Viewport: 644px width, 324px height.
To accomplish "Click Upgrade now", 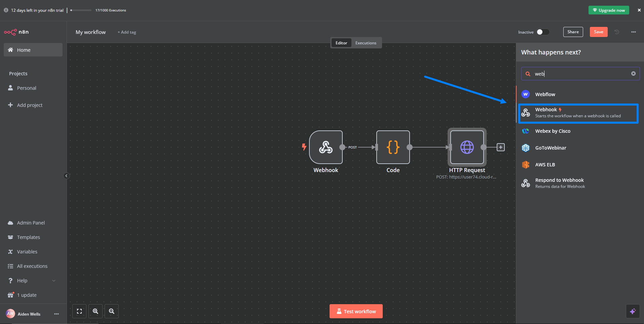I will [609, 10].
